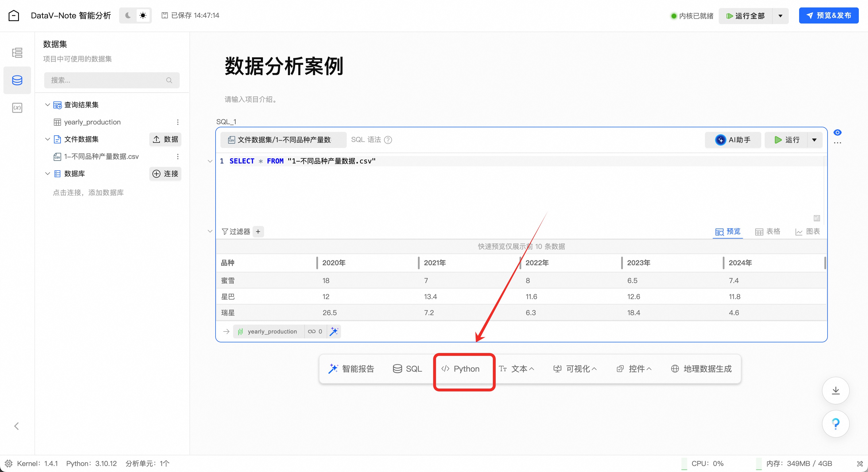The image size is (868, 472).
Task: Switch to dark mode with the moon icon
Action: (x=128, y=15)
